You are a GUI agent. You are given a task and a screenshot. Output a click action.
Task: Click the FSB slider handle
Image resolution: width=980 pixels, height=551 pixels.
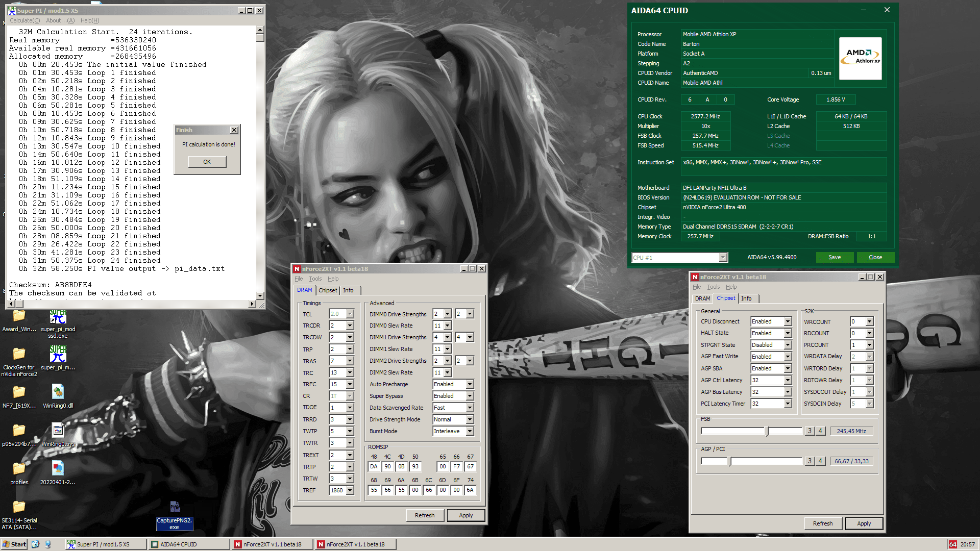click(x=767, y=431)
